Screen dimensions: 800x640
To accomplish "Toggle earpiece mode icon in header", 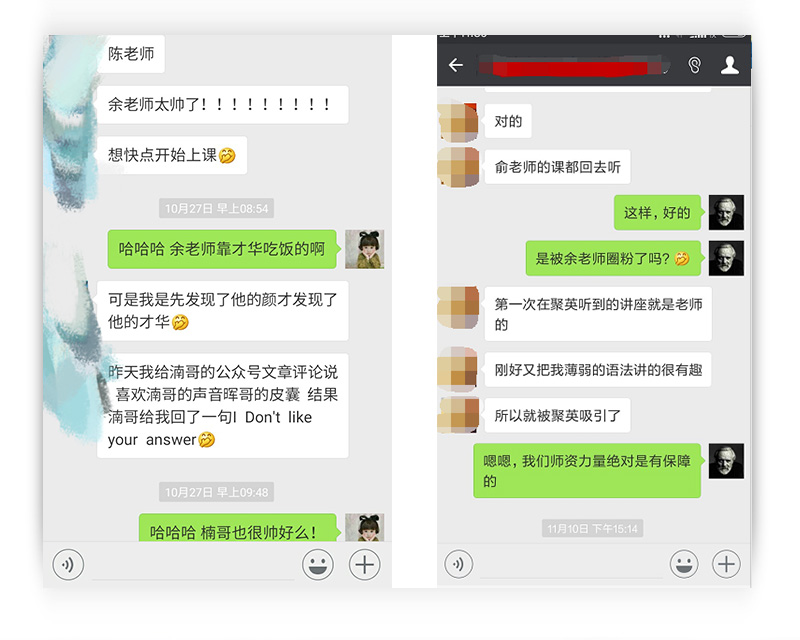I will (x=694, y=65).
